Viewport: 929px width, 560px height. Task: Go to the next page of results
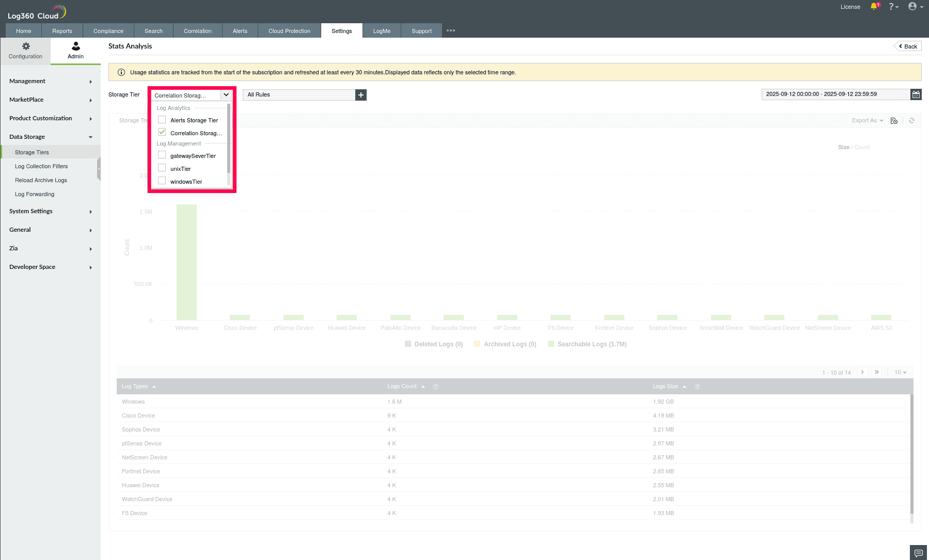click(x=862, y=372)
